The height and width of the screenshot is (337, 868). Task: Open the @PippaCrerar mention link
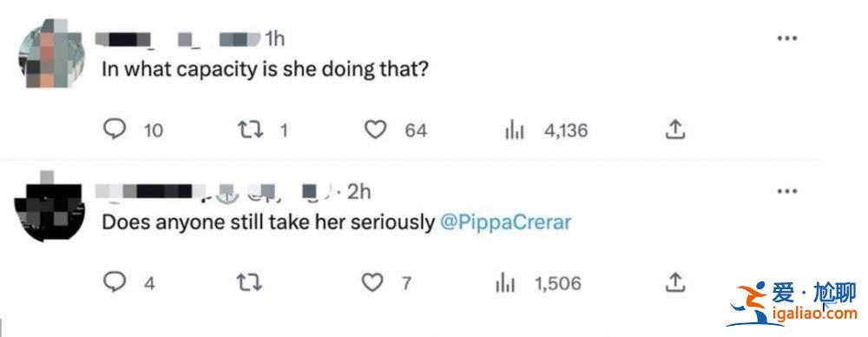pos(505,222)
